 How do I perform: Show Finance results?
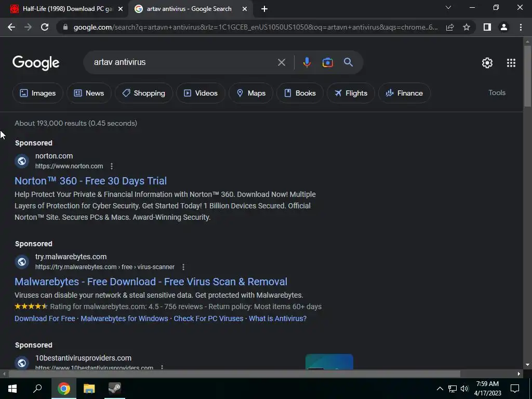(404, 93)
